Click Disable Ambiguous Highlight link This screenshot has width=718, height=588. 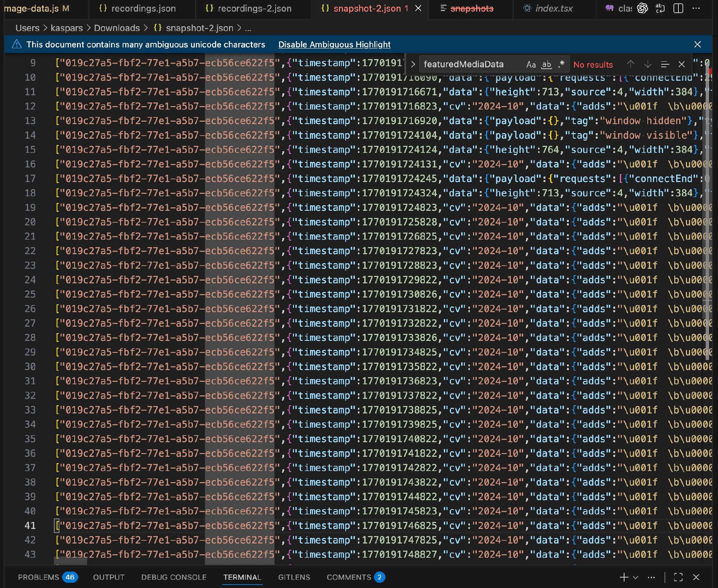coord(334,44)
